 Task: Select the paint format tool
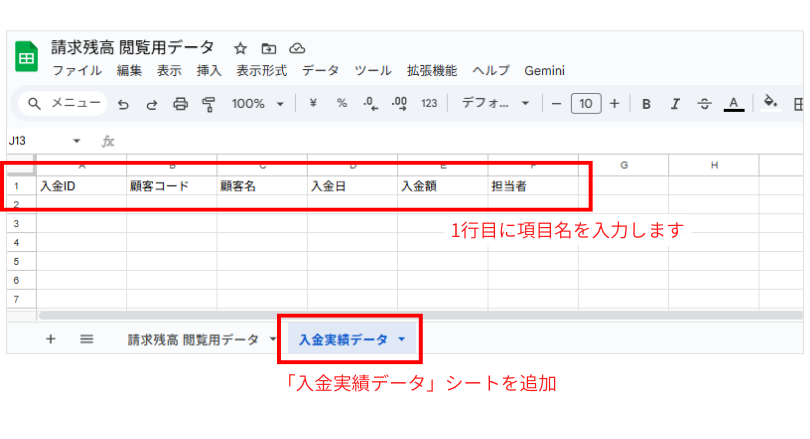coord(209,104)
